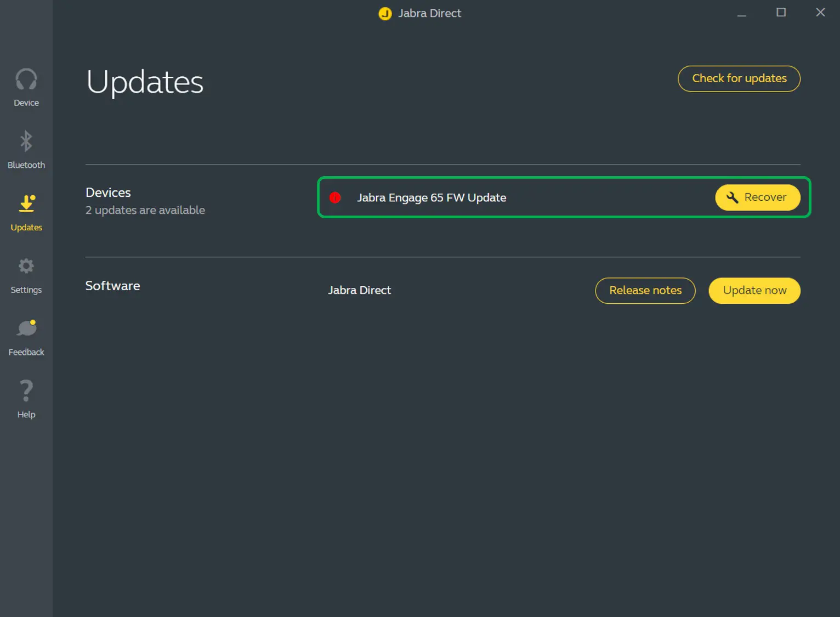Image resolution: width=840 pixels, height=617 pixels.
Task: Recover the Jabra Engage 65 firmware
Action: click(758, 197)
